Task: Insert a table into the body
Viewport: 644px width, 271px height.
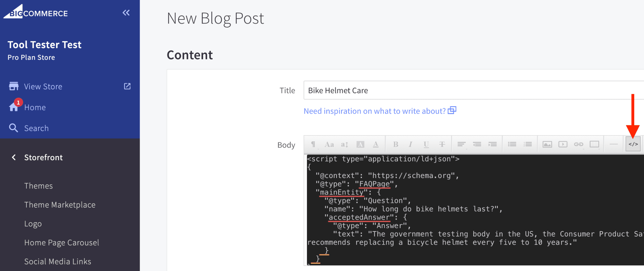Action: point(594,144)
